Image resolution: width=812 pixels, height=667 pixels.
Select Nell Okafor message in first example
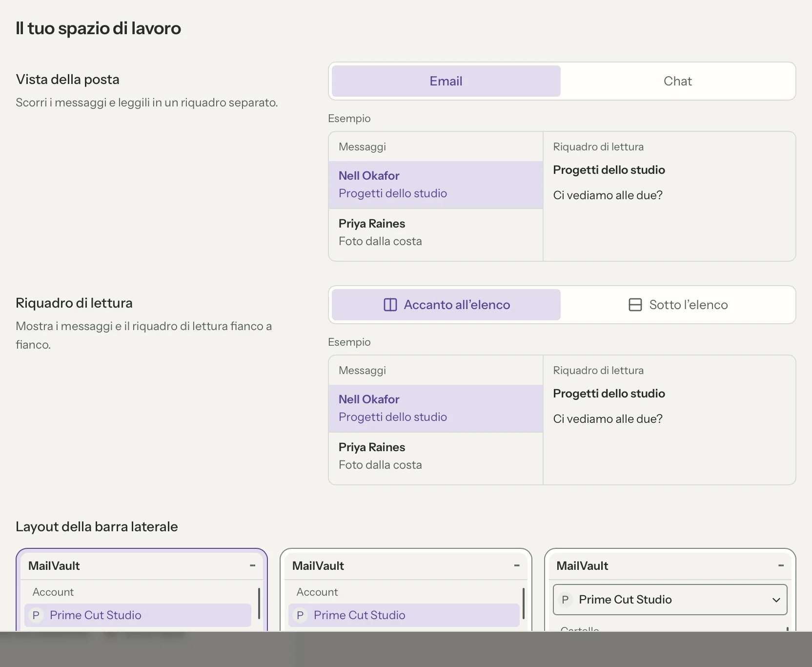click(x=436, y=185)
